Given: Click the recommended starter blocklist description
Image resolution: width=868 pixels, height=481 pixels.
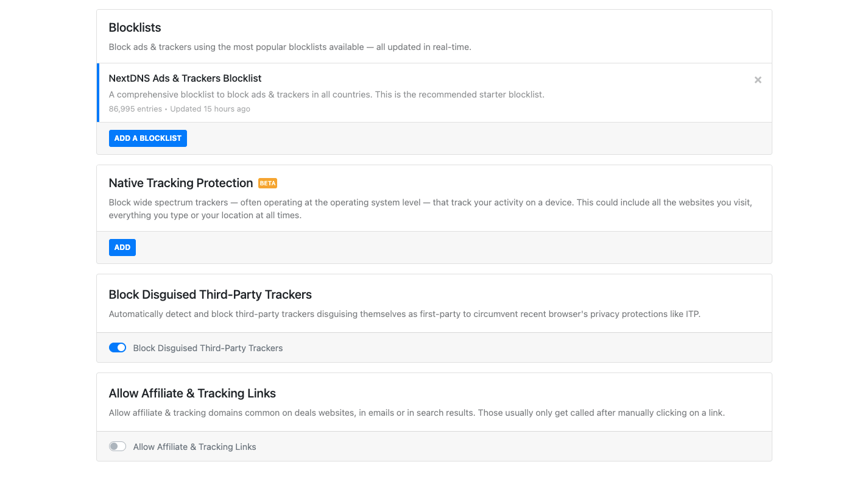Looking at the screenshot, I should click(326, 94).
